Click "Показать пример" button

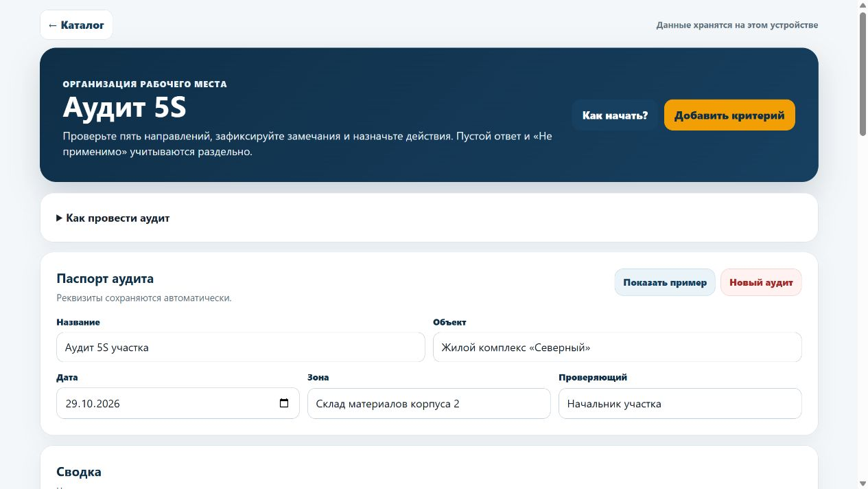coord(665,282)
